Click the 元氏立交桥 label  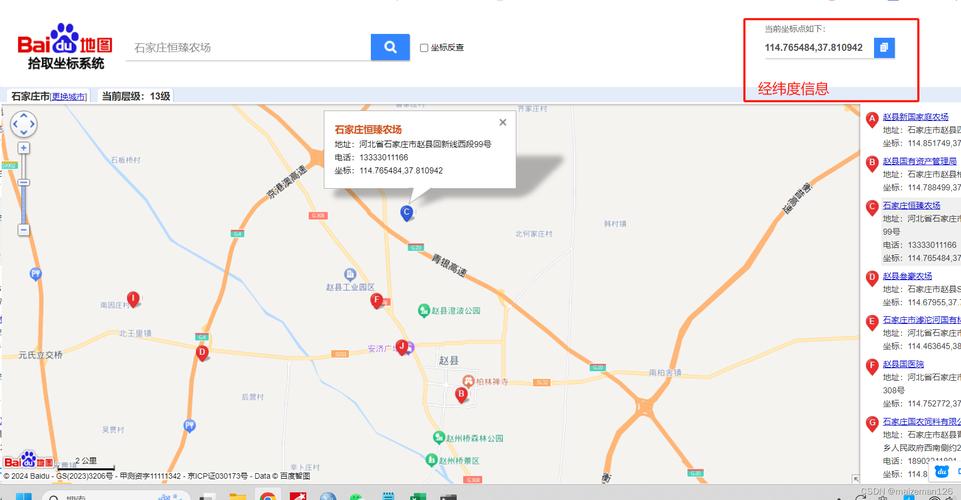pos(40,355)
